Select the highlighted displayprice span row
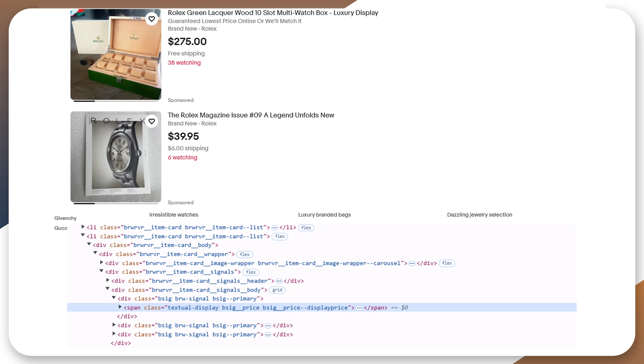This screenshot has width=644, height=364. tap(322, 308)
